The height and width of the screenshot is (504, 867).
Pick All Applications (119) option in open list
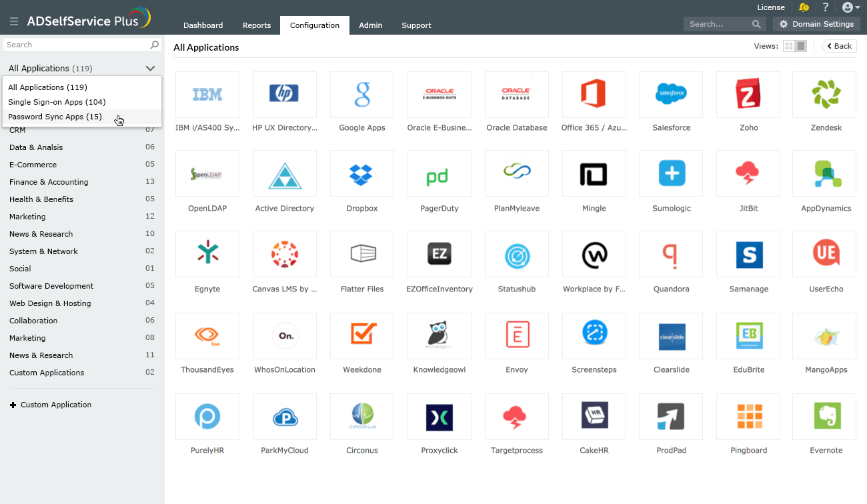point(82,87)
